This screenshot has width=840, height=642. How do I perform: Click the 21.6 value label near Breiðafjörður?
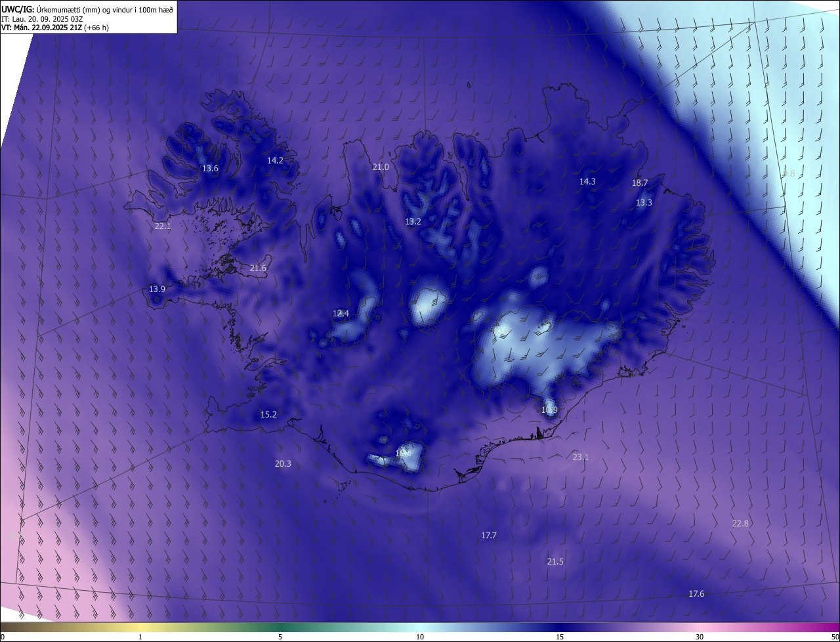coord(259,268)
